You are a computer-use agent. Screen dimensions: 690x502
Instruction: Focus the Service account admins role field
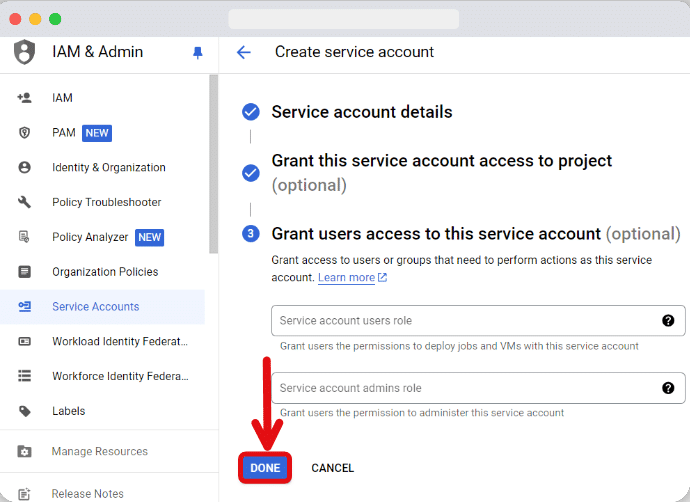[x=478, y=388]
